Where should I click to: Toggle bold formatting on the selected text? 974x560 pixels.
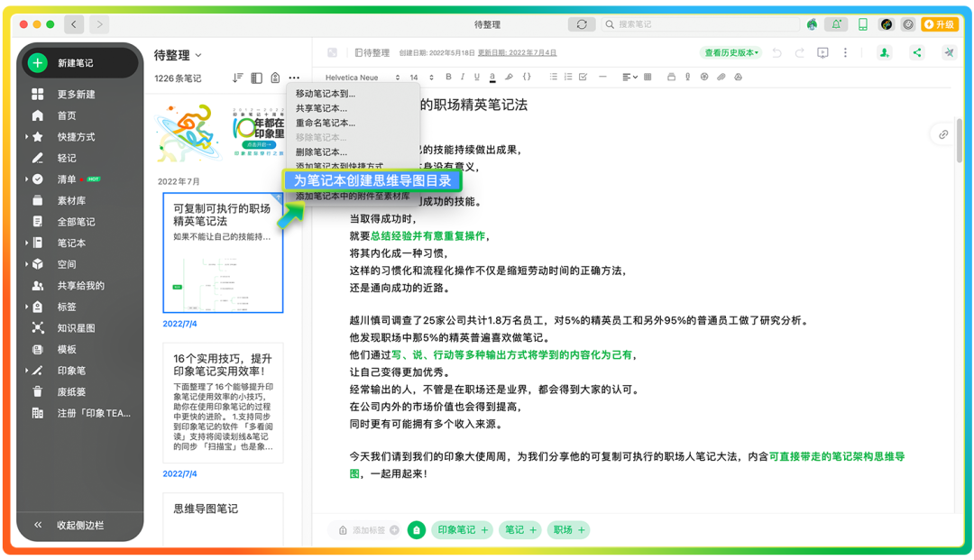tap(448, 77)
